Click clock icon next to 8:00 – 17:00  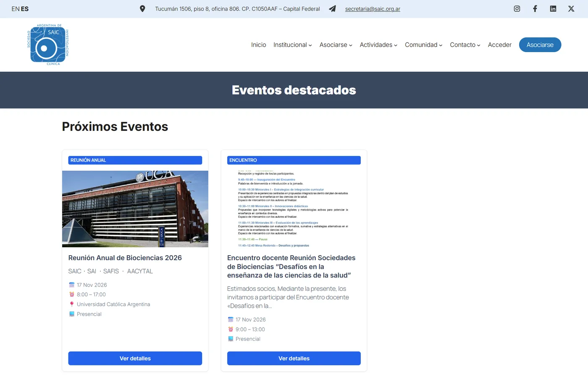tap(72, 295)
